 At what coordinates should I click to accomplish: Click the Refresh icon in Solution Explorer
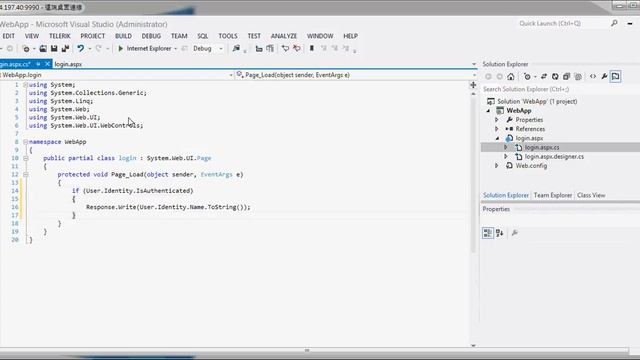tap(555, 76)
